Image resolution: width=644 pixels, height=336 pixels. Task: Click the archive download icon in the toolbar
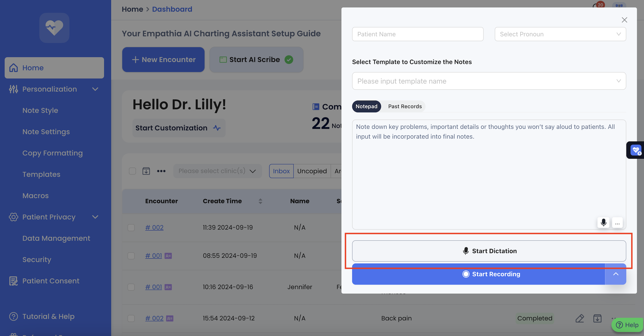pos(146,171)
